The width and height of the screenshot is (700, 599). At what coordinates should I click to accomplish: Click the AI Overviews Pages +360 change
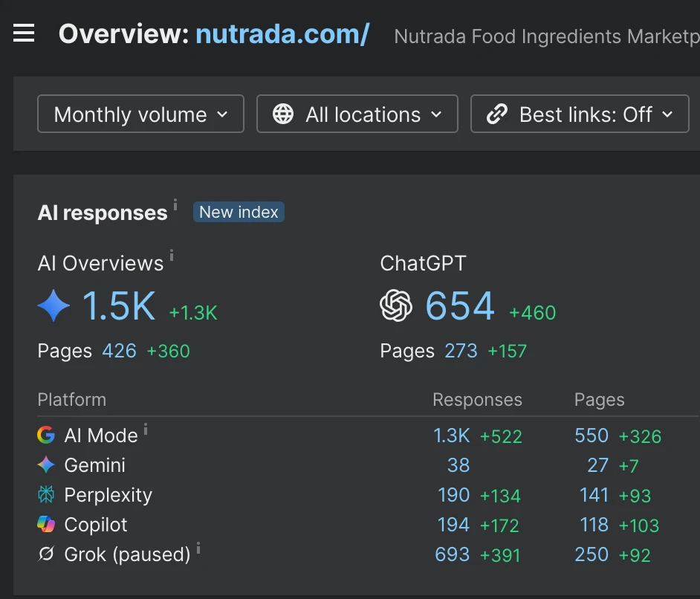169,352
